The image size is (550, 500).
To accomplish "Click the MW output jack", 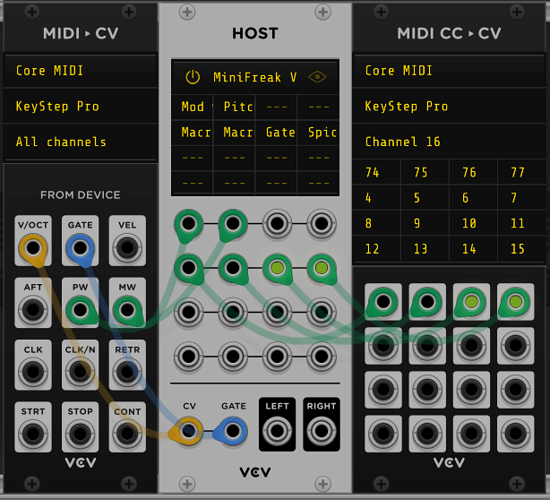I will (x=127, y=310).
